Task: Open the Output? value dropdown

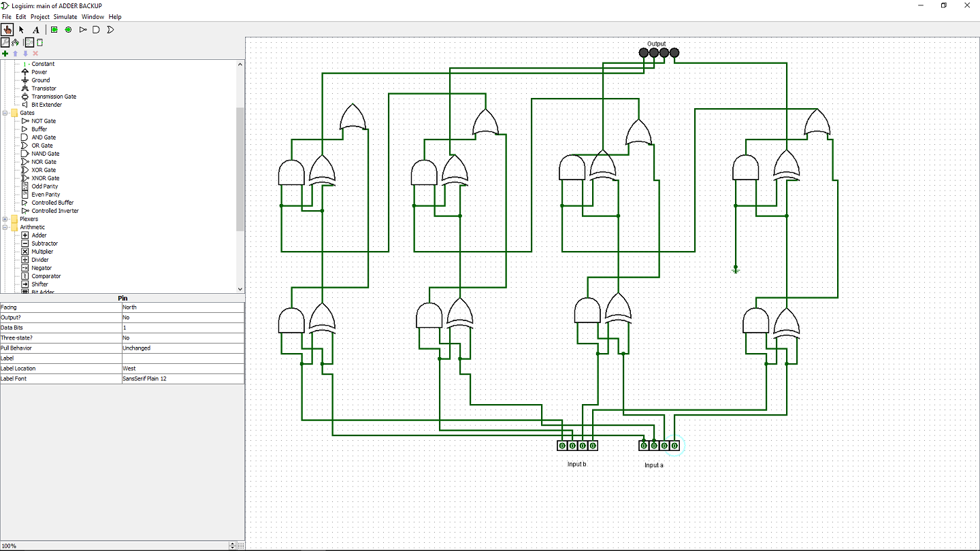Action: [182, 318]
